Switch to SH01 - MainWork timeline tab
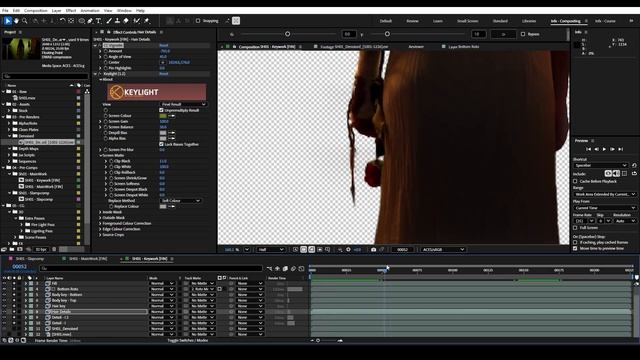Screen dimensions: 640x360 coord(88,259)
